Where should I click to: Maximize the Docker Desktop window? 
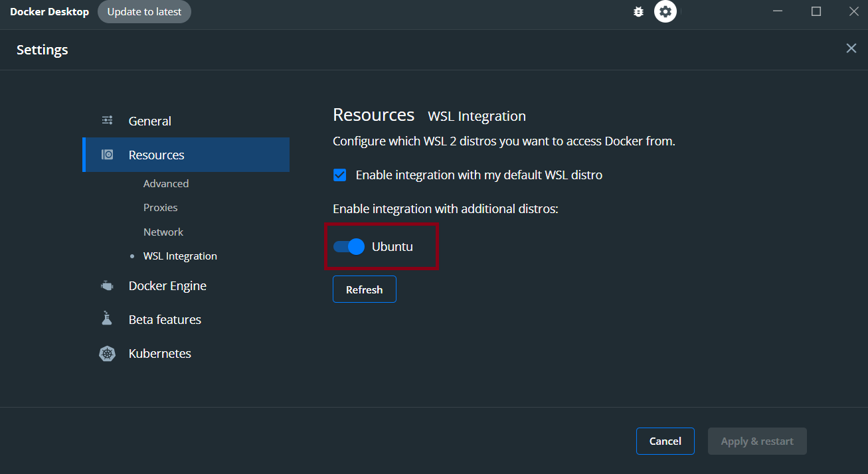816,11
